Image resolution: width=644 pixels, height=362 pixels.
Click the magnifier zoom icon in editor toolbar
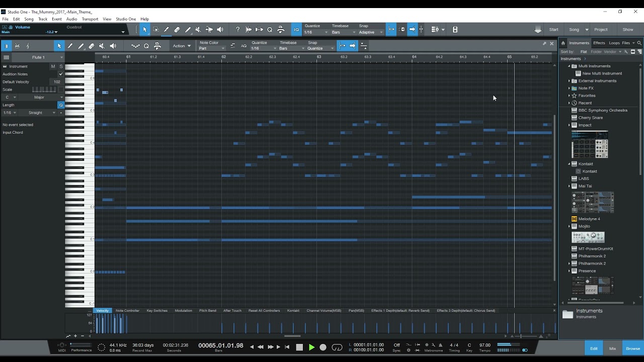coord(146,46)
